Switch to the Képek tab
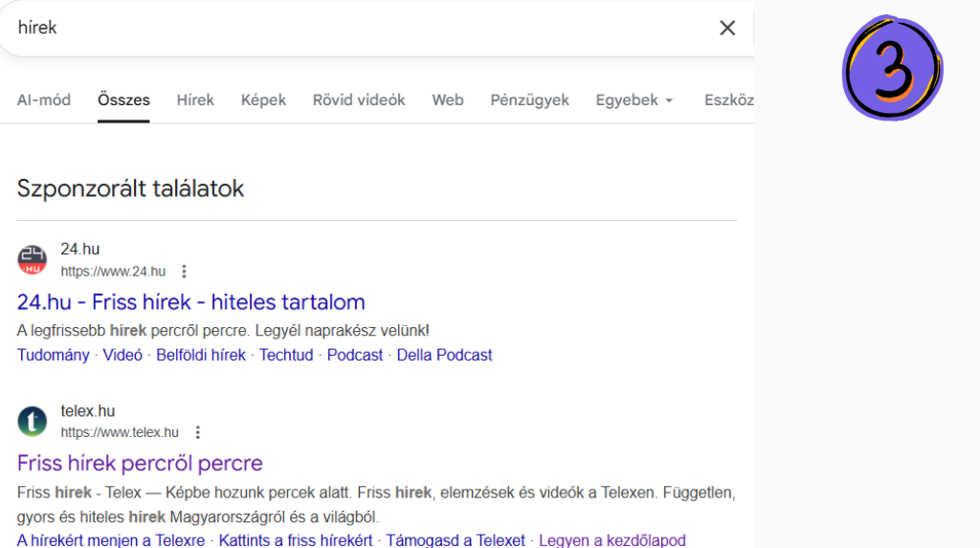This screenshot has height=548, width=980. (x=263, y=100)
